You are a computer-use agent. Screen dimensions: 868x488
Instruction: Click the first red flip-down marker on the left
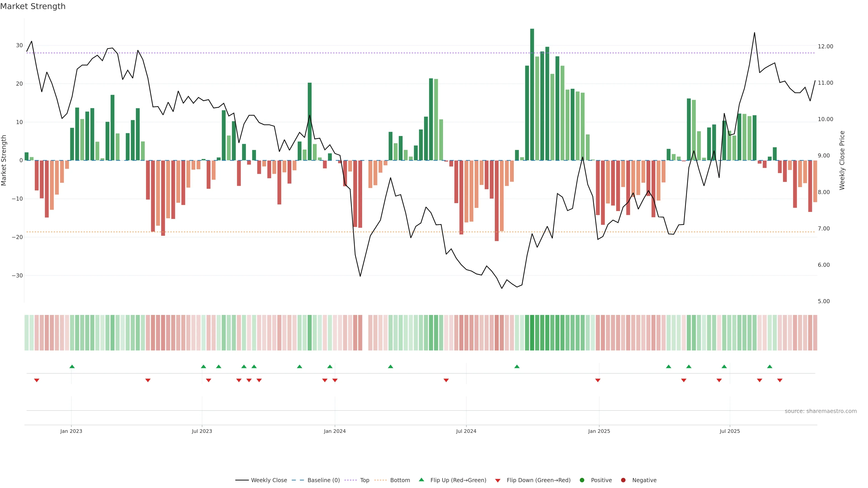(37, 380)
